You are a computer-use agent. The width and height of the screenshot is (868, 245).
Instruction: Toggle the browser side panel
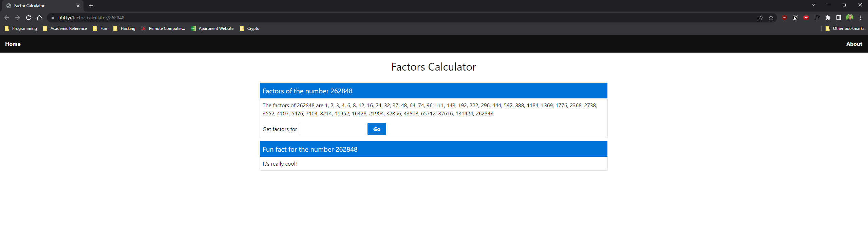838,18
